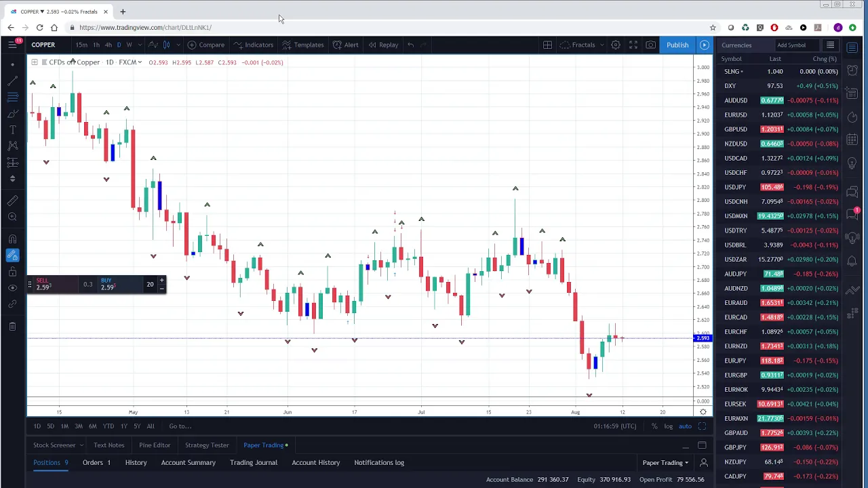
Task: Open the Strategy Tester tab
Action: coord(207,445)
